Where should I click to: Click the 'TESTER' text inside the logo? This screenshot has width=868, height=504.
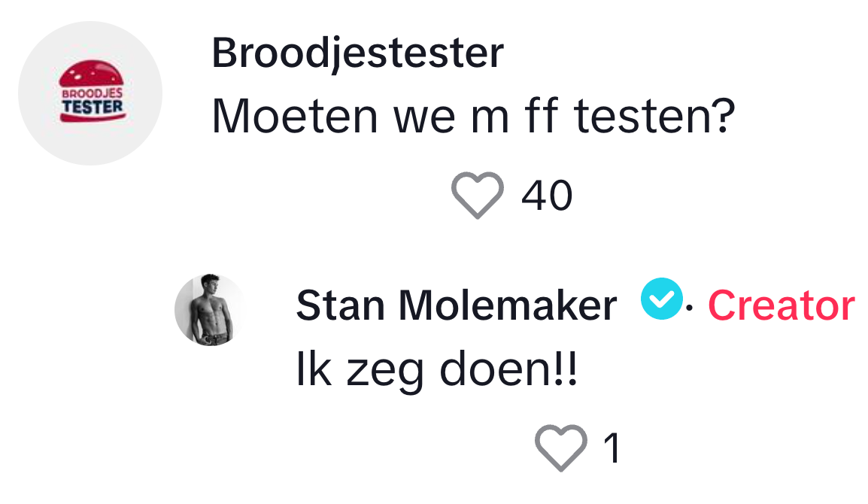click(x=91, y=106)
